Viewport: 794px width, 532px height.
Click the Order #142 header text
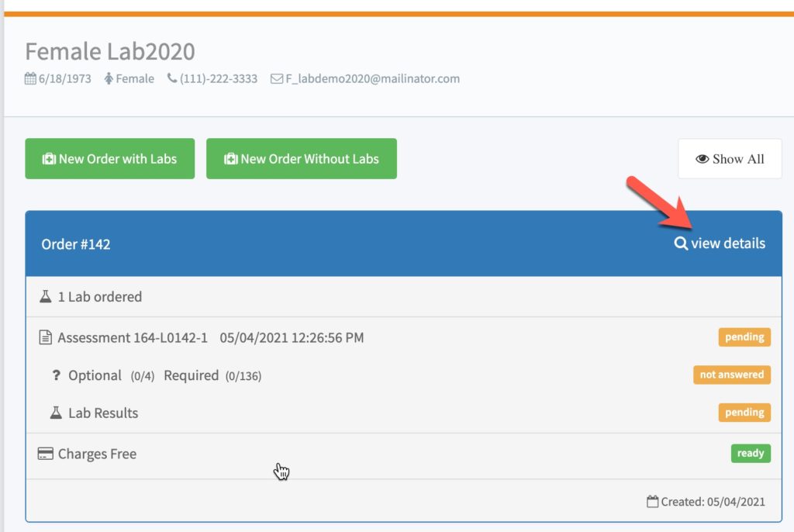tap(76, 244)
